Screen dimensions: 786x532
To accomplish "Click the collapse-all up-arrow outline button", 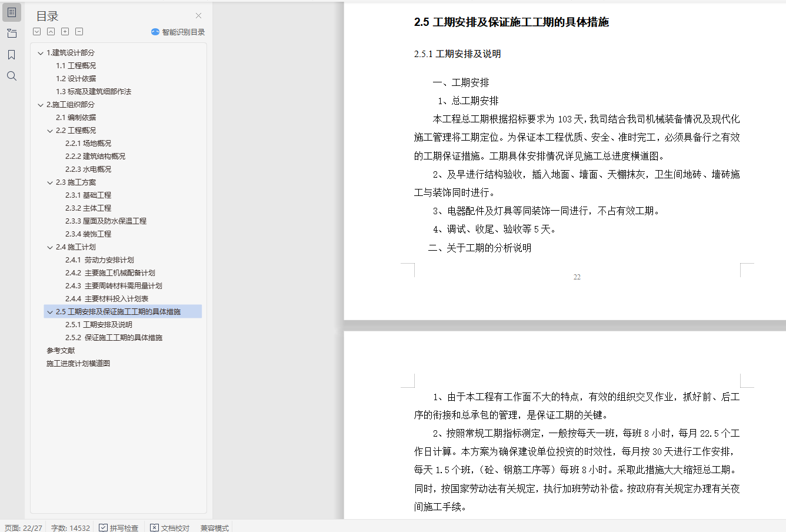I will point(51,32).
